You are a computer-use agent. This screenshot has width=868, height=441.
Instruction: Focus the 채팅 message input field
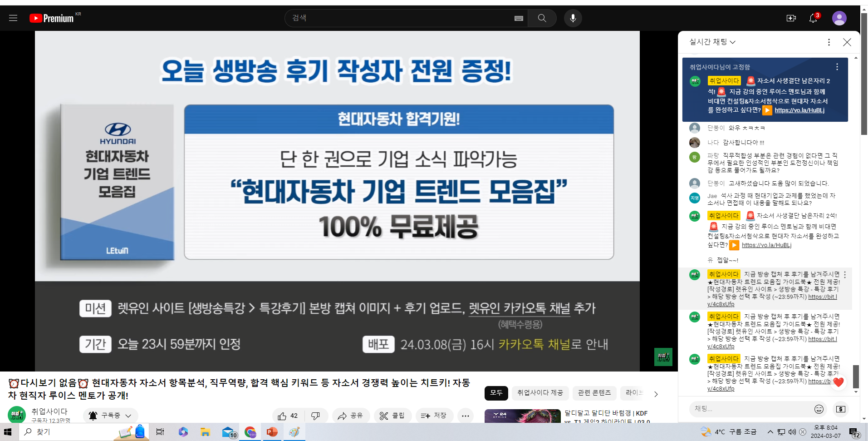pyautogui.click(x=751, y=409)
